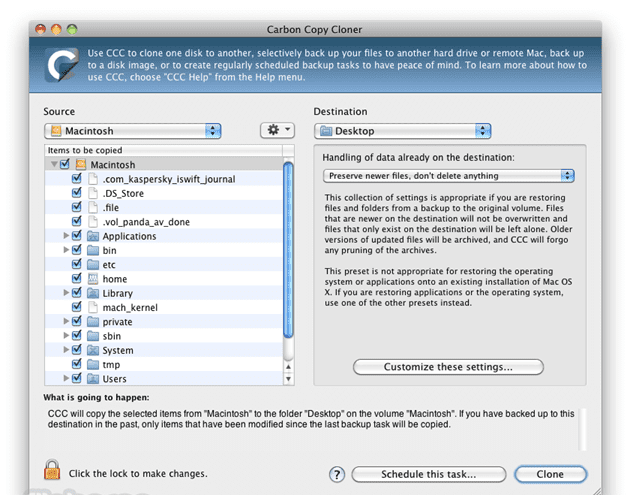Image resolution: width=642 pixels, height=495 pixels.
Task: Click the Clone button
Action: 550,474
